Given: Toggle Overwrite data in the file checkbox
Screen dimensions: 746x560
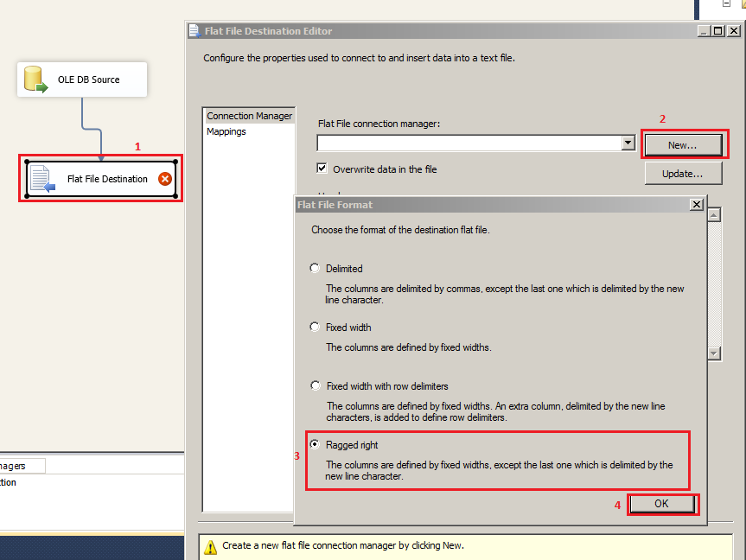Looking at the screenshot, I should [322, 168].
